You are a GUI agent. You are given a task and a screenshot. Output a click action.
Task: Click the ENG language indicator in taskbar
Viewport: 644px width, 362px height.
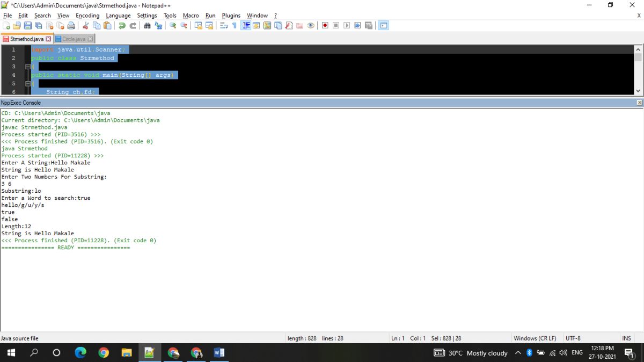click(577, 353)
